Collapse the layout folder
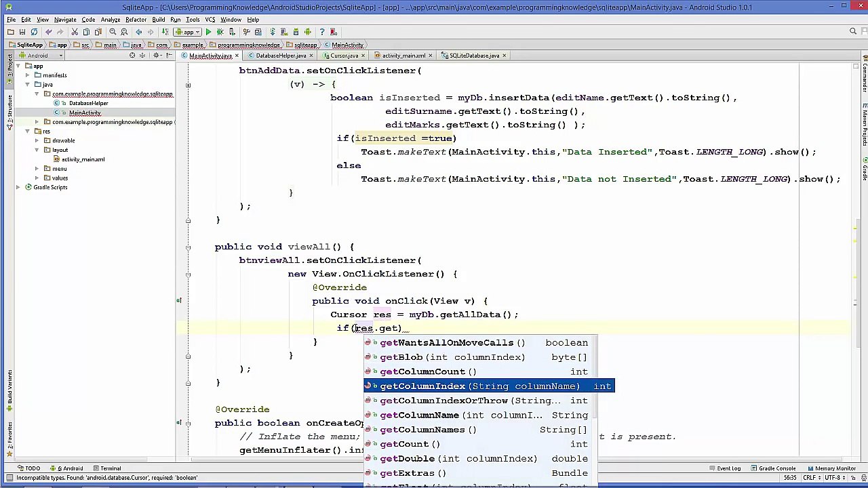The width and height of the screenshot is (868, 488). pyautogui.click(x=37, y=150)
